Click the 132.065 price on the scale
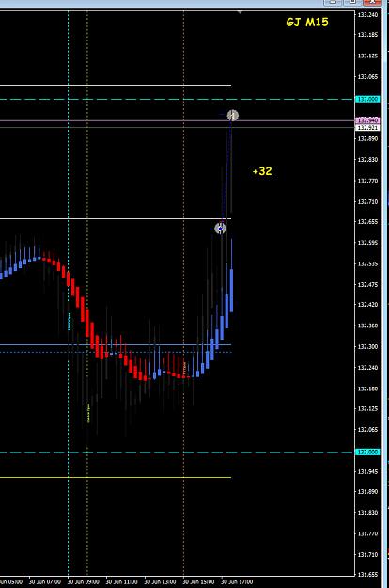Screen dimensions: 389x588 click(367, 430)
